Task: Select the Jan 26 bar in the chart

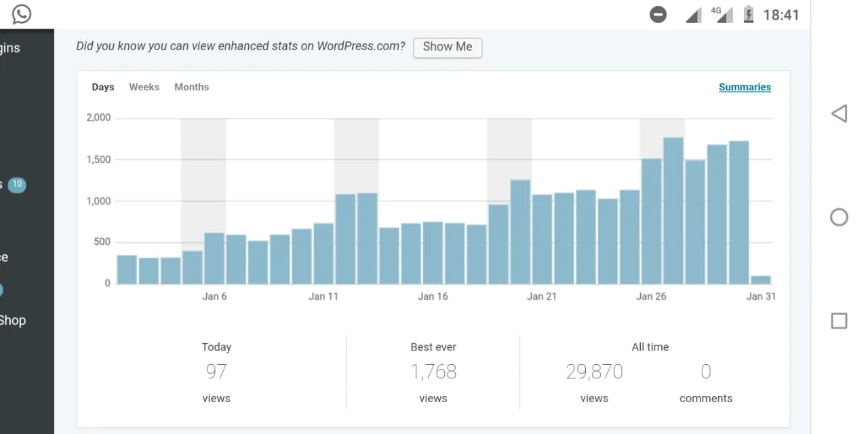Action: 651,222
